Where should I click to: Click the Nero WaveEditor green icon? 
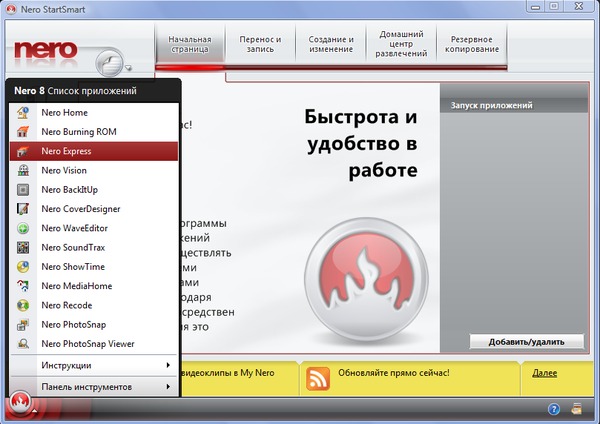pos(23,228)
